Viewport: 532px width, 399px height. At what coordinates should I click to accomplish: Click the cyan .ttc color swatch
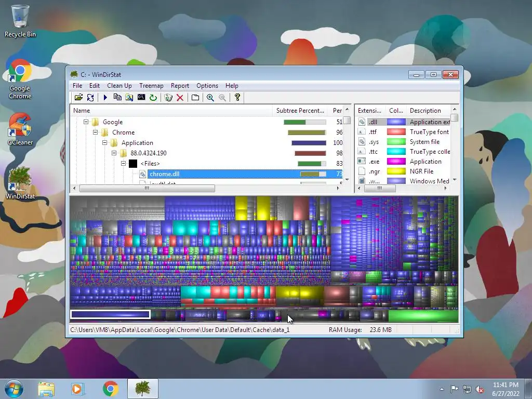pyautogui.click(x=396, y=151)
